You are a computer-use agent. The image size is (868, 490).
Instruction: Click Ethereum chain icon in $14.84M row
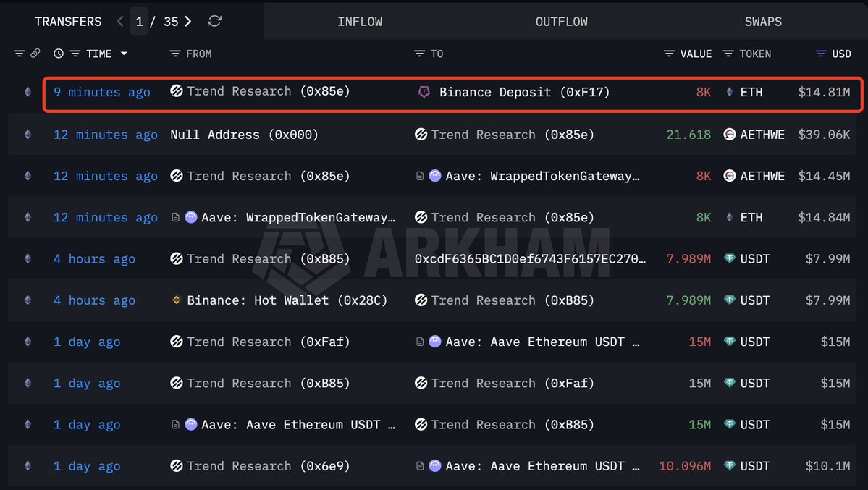(x=28, y=218)
